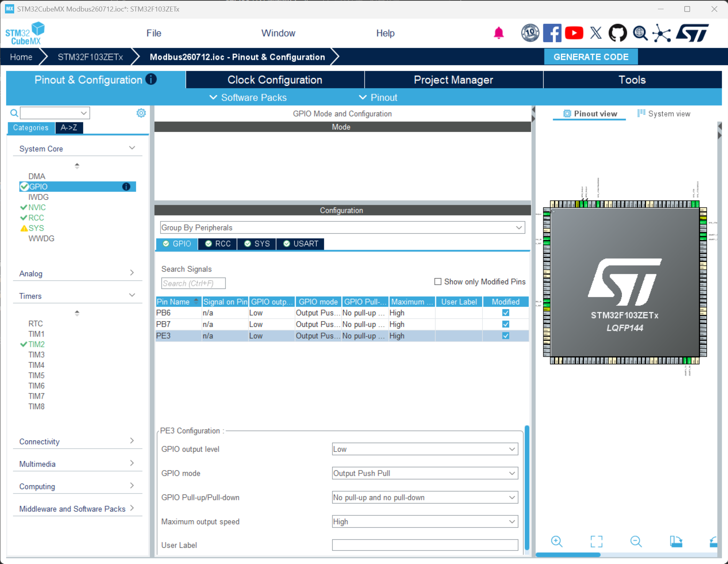Viewport: 728px width, 564px height.
Task: Open the X (Twitter) icon link
Action: pos(596,33)
